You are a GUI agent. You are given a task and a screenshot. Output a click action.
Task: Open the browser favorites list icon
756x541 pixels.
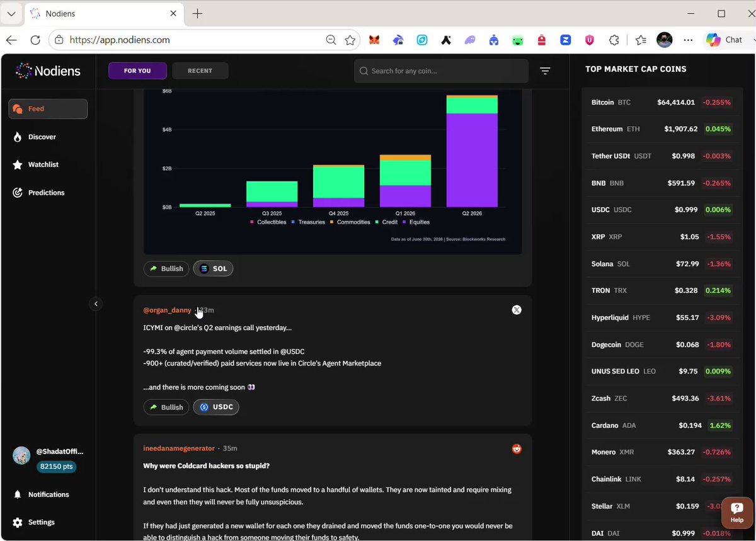pos(641,40)
